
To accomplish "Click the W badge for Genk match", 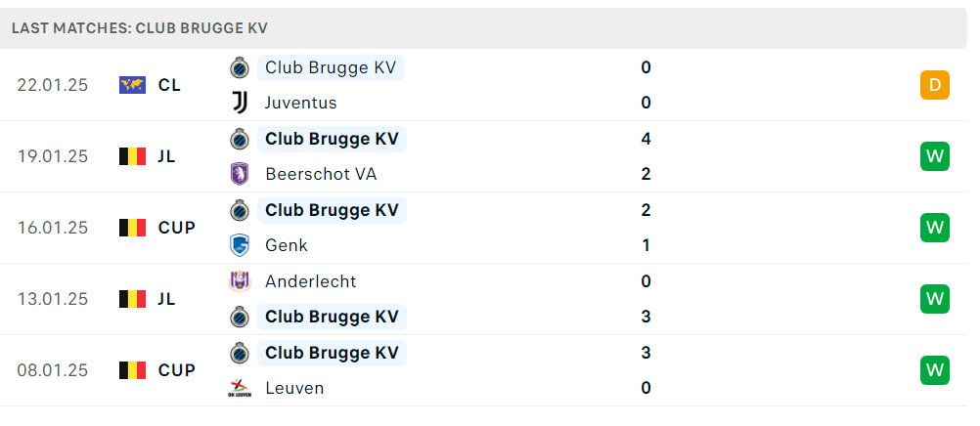I will click(x=934, y=228).
